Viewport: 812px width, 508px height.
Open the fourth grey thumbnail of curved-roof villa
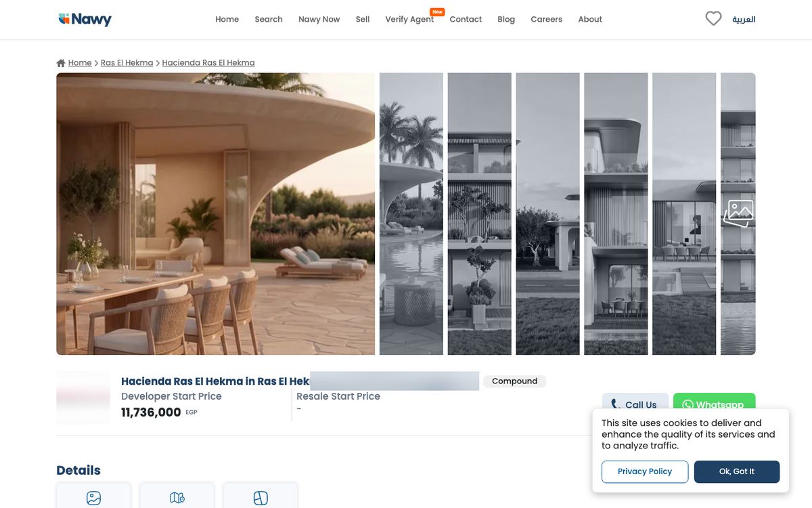pos(616,214)
